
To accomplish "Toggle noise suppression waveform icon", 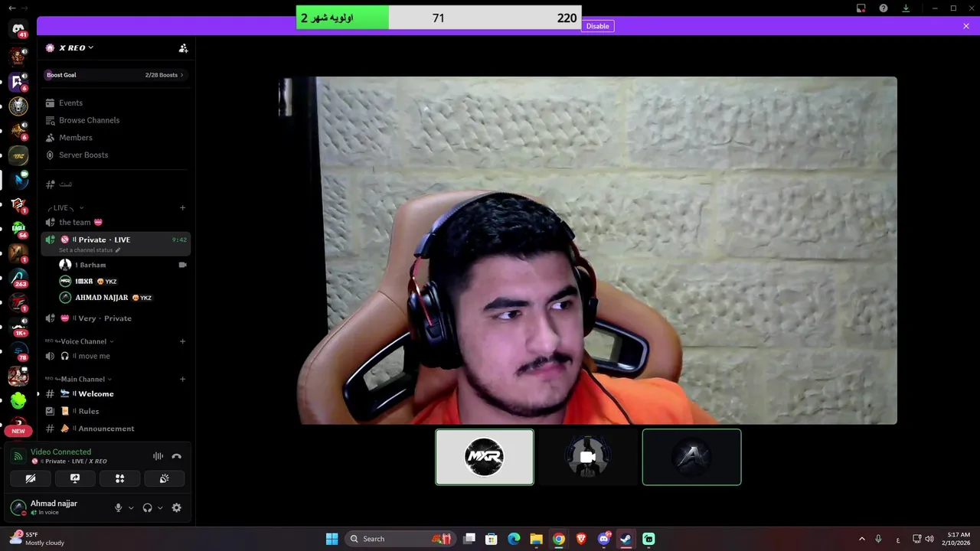I will pos(158,456).
